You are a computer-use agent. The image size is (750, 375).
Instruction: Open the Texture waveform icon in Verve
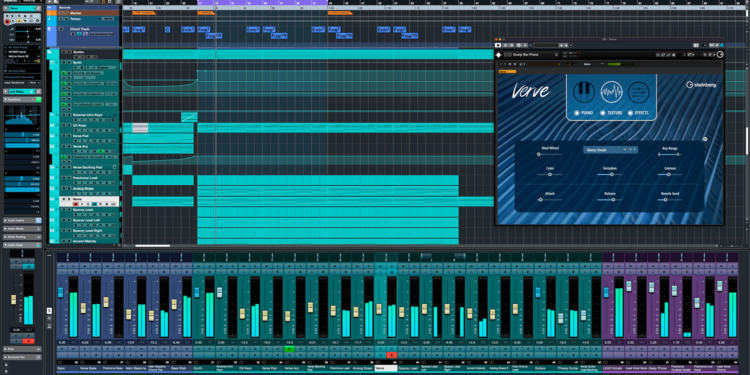tap(612, 92)
